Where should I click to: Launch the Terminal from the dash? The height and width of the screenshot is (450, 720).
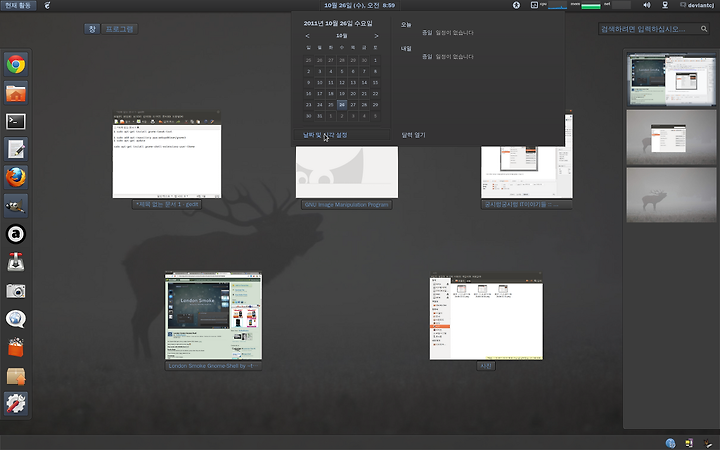click(x=16, y=121)
